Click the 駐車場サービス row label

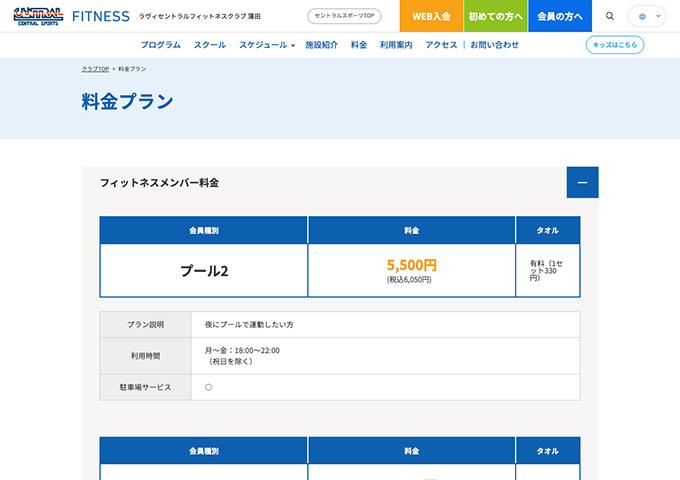click(145, 387)
